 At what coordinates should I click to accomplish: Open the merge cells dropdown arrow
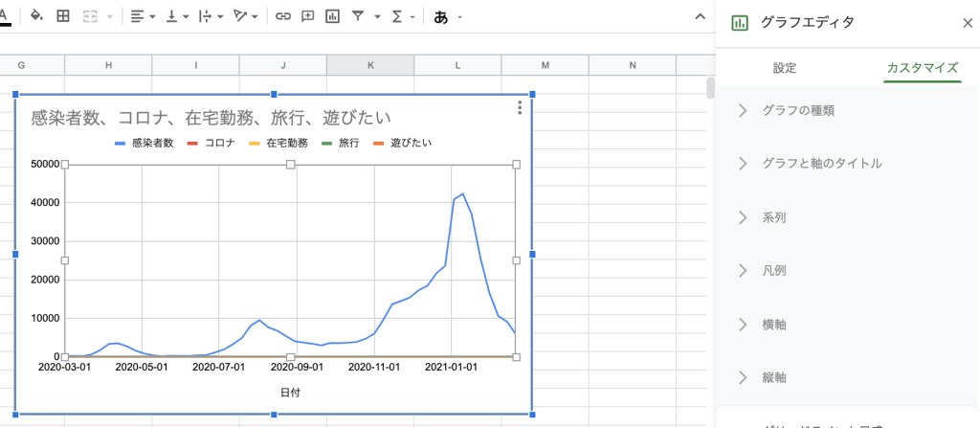(110, 17)
